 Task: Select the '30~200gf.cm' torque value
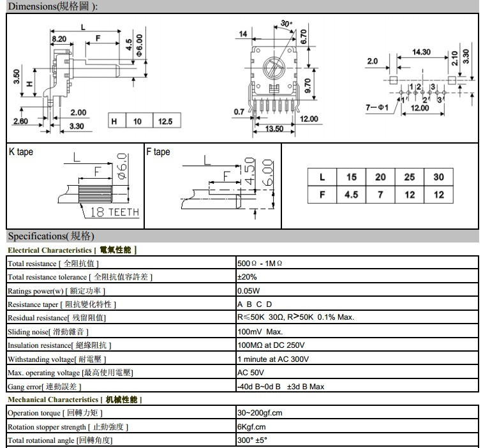(260, 413)
